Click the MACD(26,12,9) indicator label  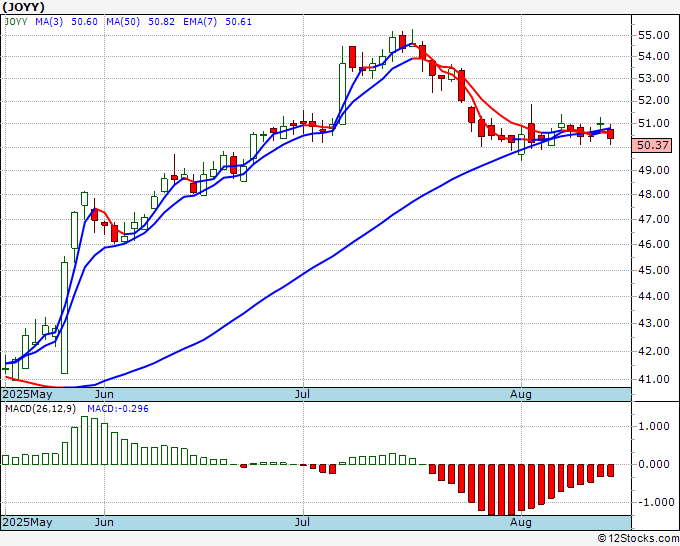point(40,409)
